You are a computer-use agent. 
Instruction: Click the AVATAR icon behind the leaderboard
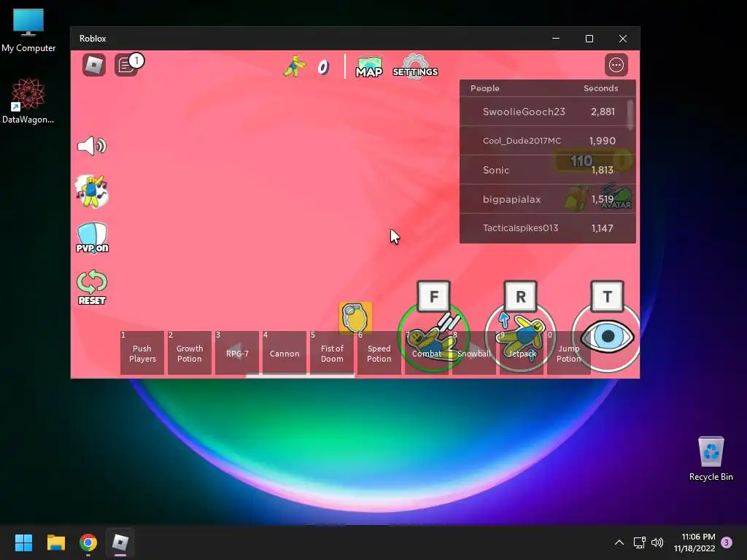pos(616,197)
